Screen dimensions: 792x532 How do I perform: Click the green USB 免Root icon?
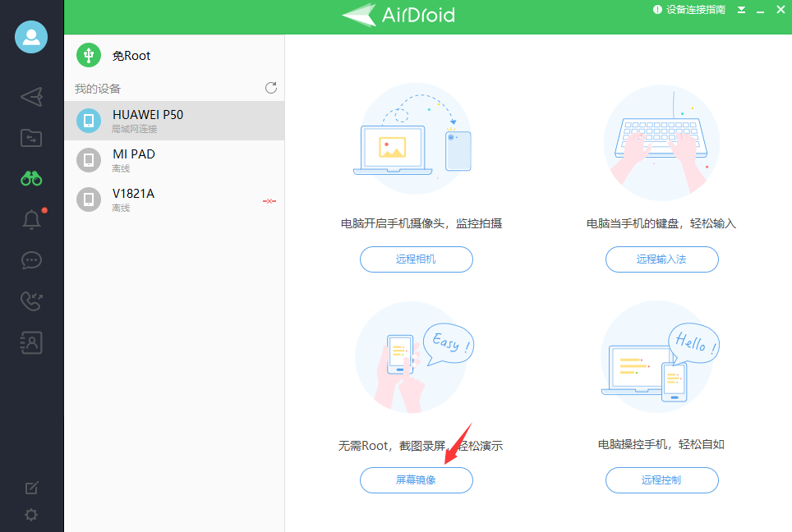point(89,55)
